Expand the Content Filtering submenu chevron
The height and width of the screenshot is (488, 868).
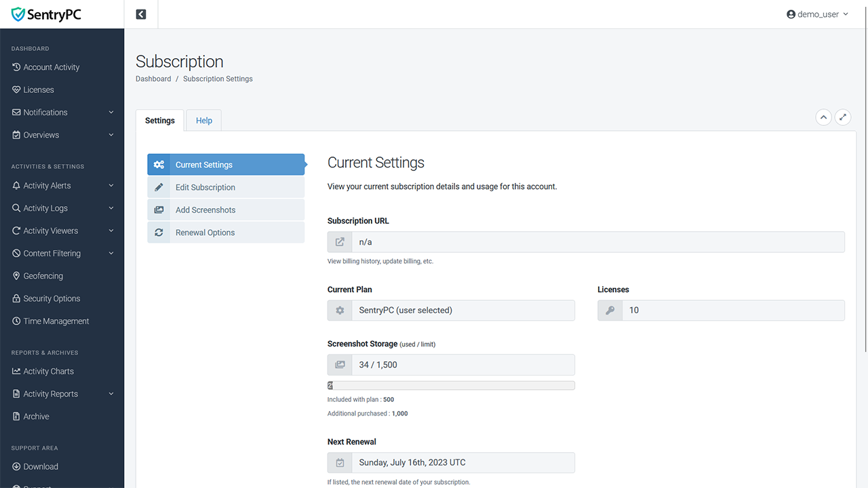coord(111,253)
